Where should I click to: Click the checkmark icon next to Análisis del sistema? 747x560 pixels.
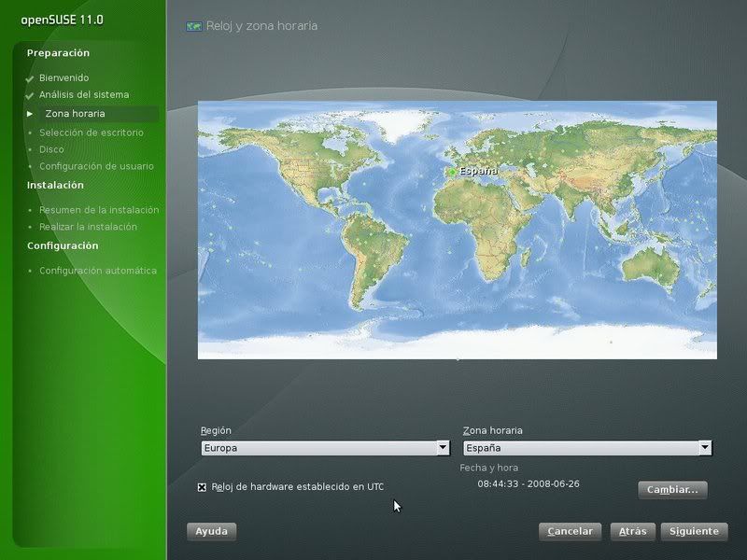click(x=30, y=96)
